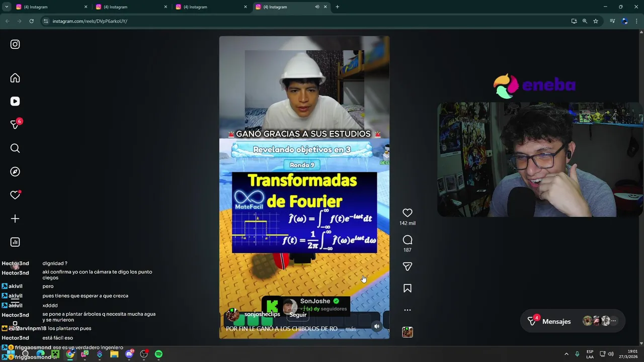Toggle reel sound with speaker icon
This screenshot has height=362, width=644.
coord(377,326)
